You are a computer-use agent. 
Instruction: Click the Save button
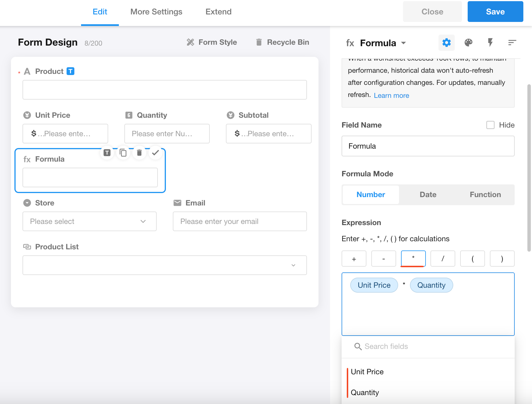(495, 12)
